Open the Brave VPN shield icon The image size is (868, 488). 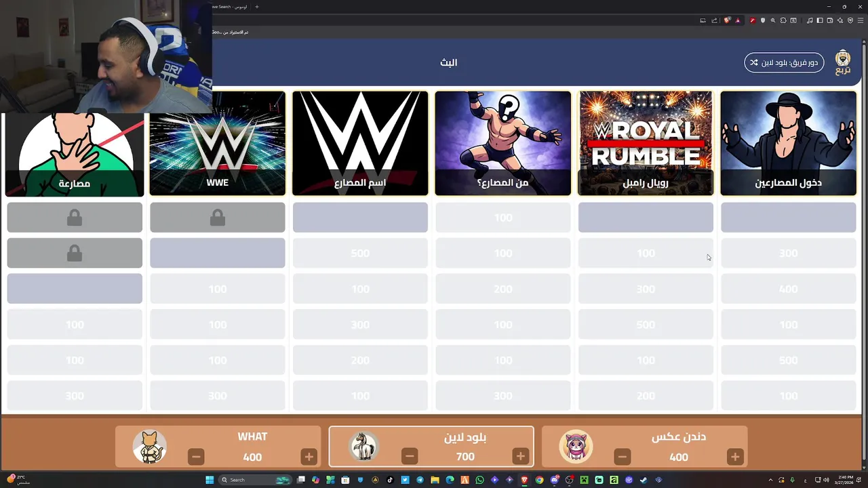click(850, 20)
